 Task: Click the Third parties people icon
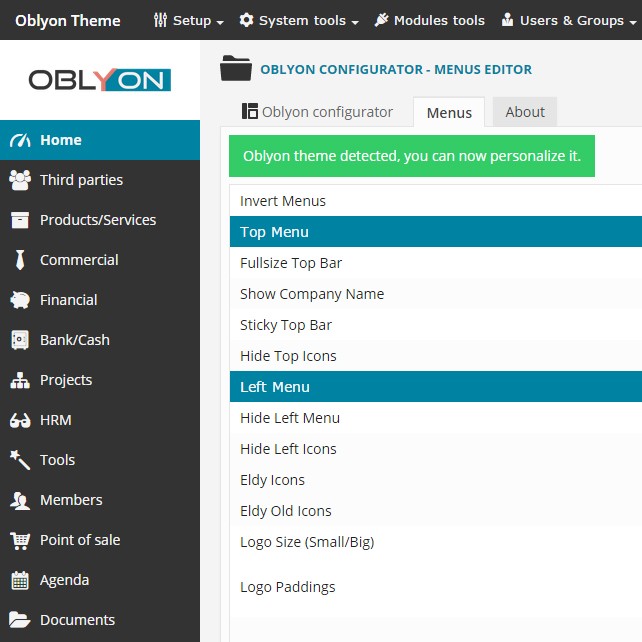[20, 180]
